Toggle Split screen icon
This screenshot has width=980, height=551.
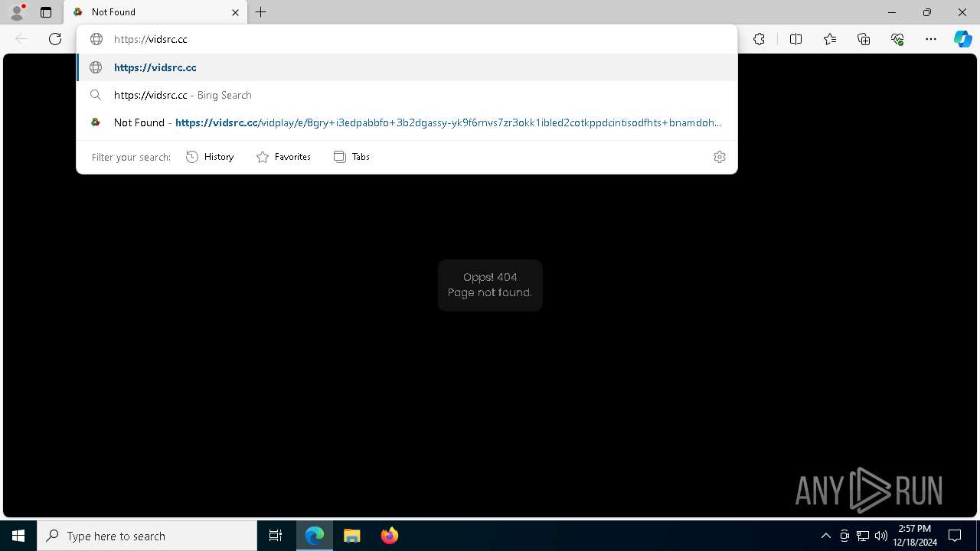[795, 39]
